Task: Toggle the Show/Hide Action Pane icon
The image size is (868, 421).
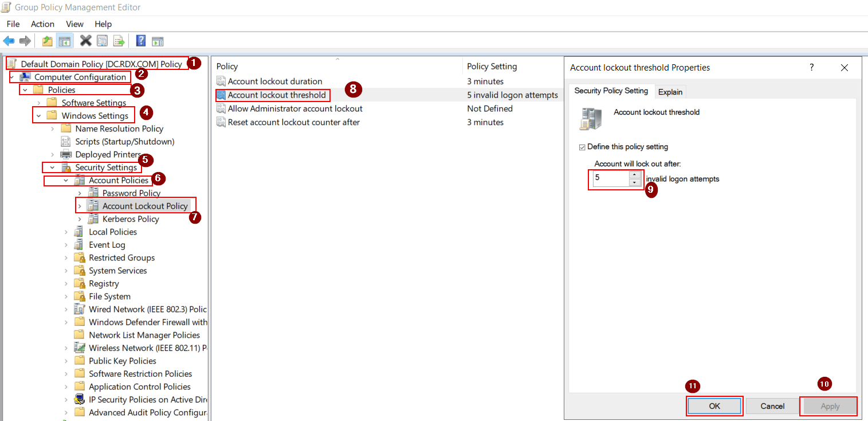Action: [157, 41]
